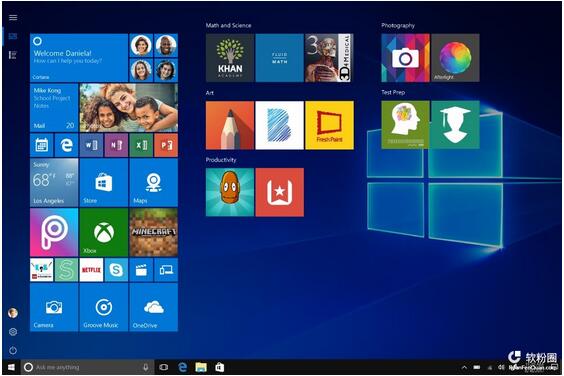Open the Edge browser tile
This screenshot has width=564, height=376.
pyautogui.click(x=67, y=145)
